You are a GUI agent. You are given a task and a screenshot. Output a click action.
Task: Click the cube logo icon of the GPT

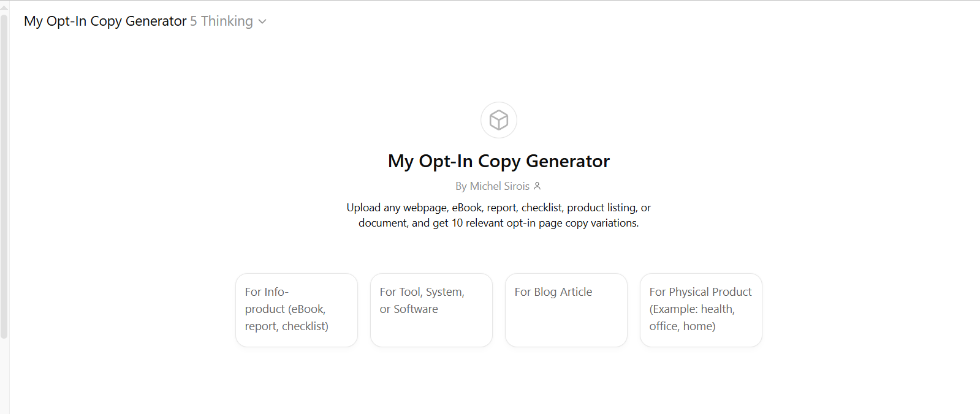[498, 120]
